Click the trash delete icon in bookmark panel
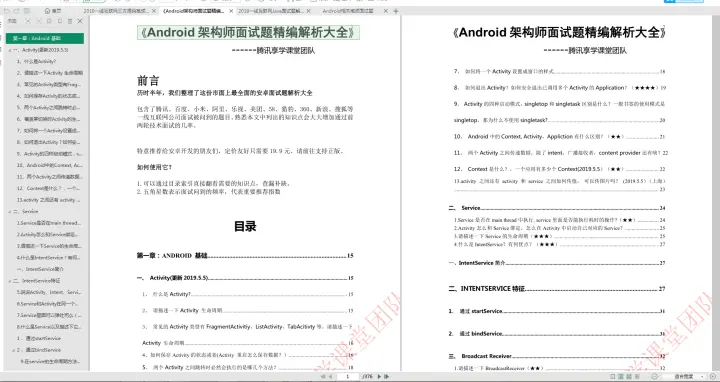Screen dimensions: 720x382 (70, 21)
